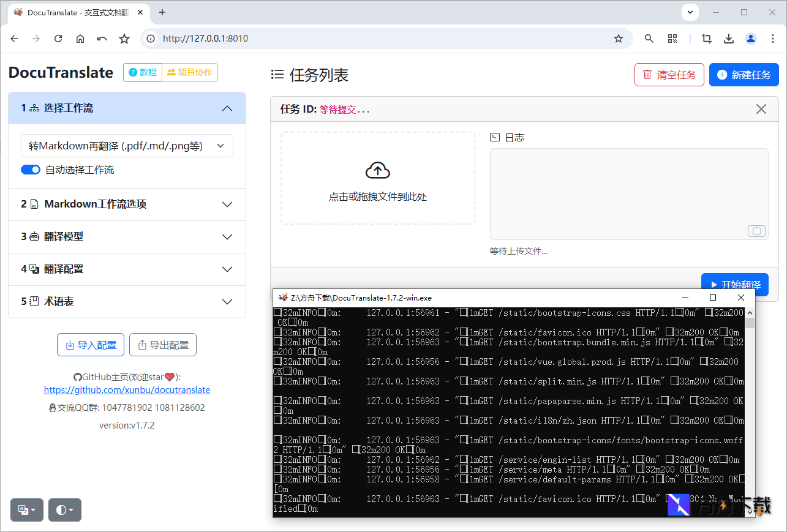
Task: Open the theme contrast picker at bottom left
Action: (x=64, y=509)
